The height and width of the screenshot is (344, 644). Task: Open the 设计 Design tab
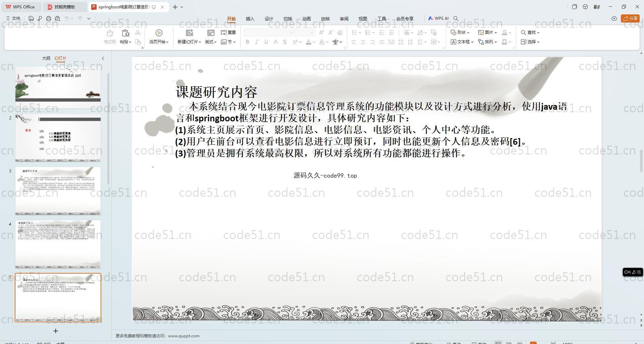269,19
